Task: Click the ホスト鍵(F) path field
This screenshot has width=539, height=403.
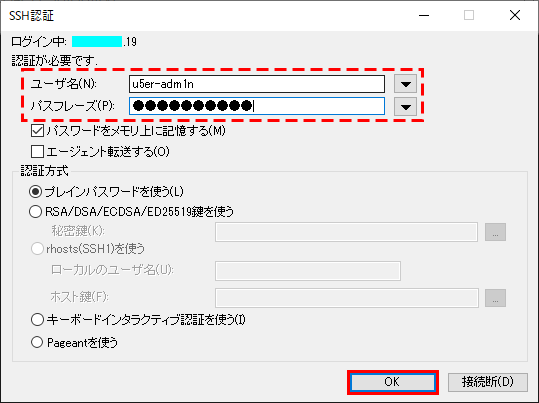Action: click(x=347, y=298)
